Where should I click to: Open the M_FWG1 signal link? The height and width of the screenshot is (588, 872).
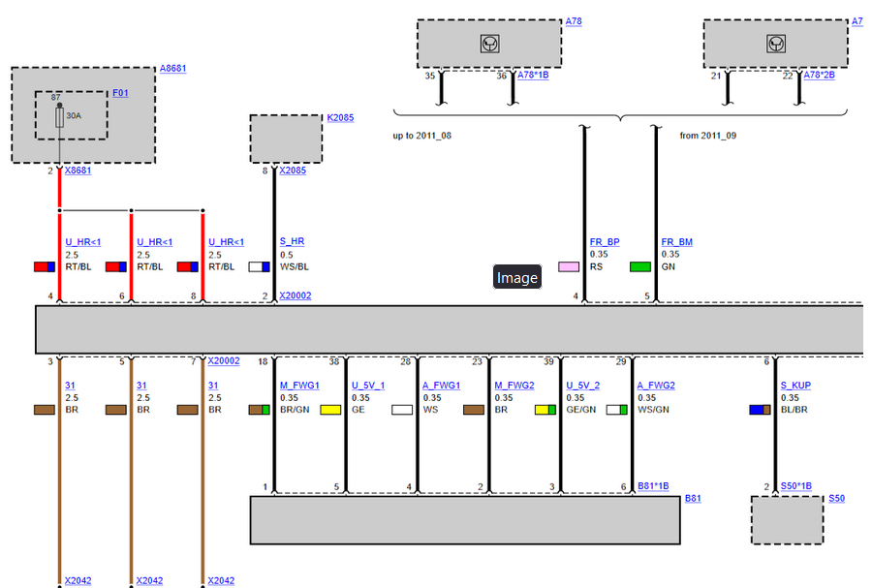click(299, 386)
